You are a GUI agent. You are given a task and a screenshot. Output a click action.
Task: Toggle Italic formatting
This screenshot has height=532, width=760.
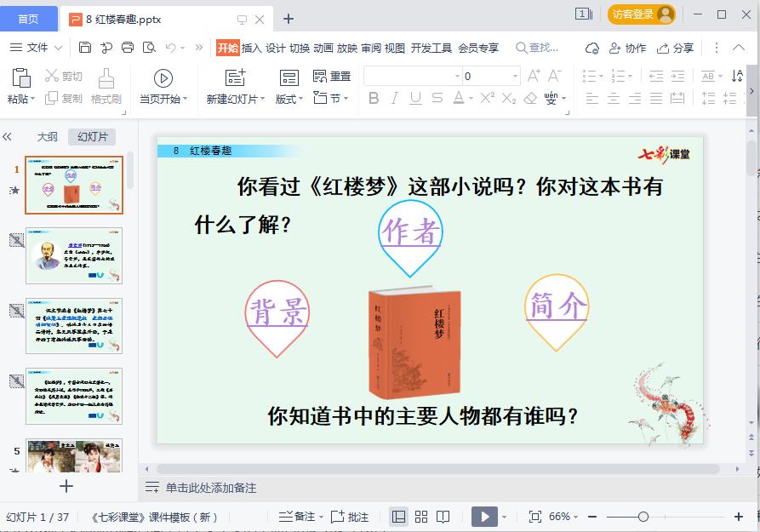tap(395, 99)
